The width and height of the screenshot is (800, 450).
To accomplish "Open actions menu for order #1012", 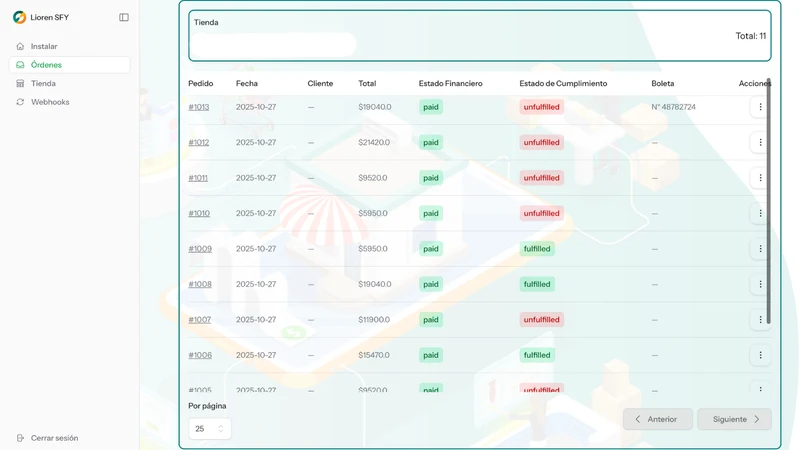I will [760, 142].
